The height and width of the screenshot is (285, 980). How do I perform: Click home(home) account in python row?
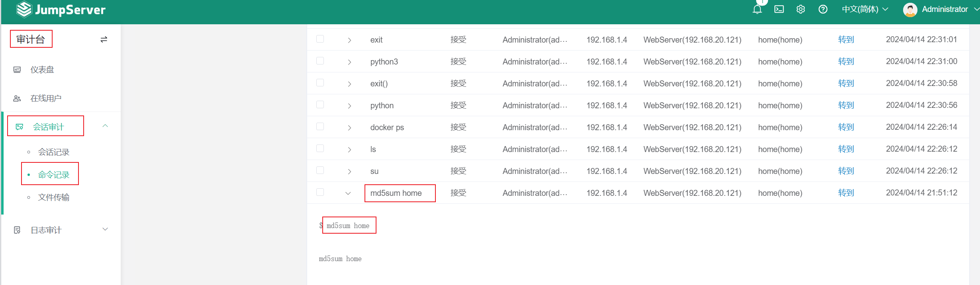[780, 105]
